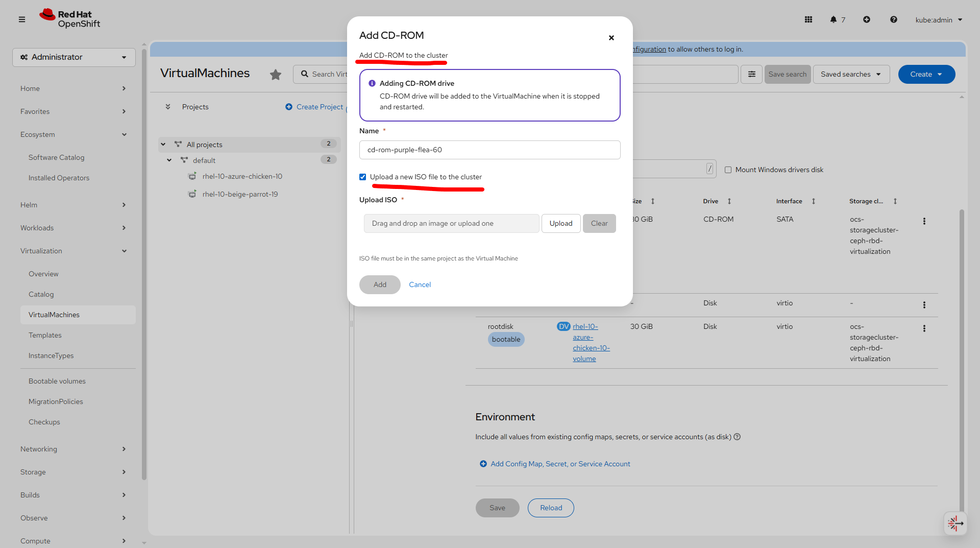Open Templates in the sidebar
980x548 pixels.
pyautogui.click(x=45, y=335)
